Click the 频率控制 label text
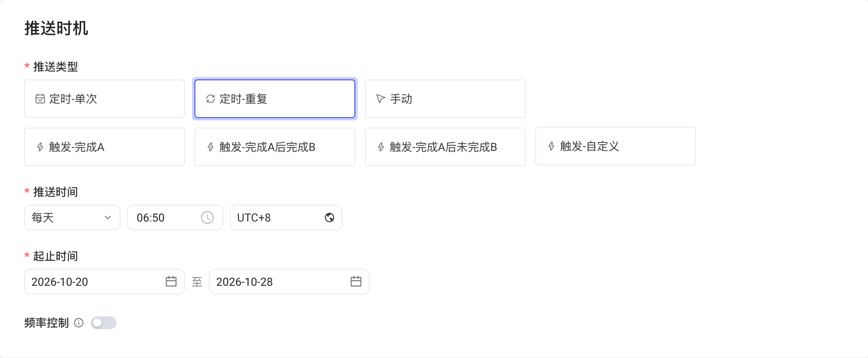This screenshot has width=868, height=358. tap(47, 323)
